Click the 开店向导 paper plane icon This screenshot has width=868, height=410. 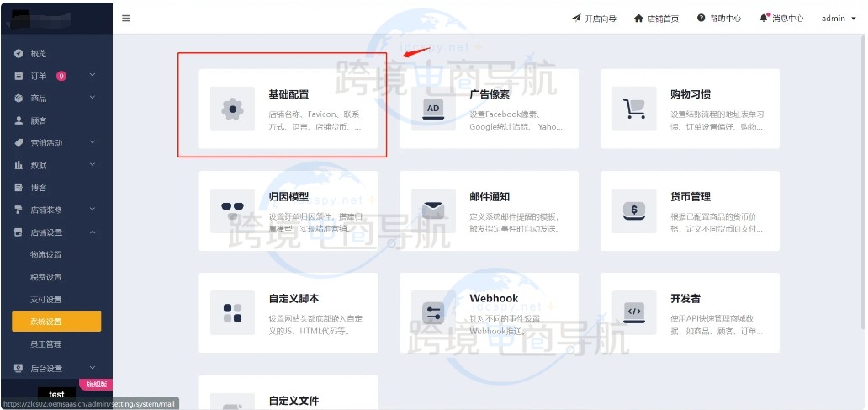pos(576,19)
